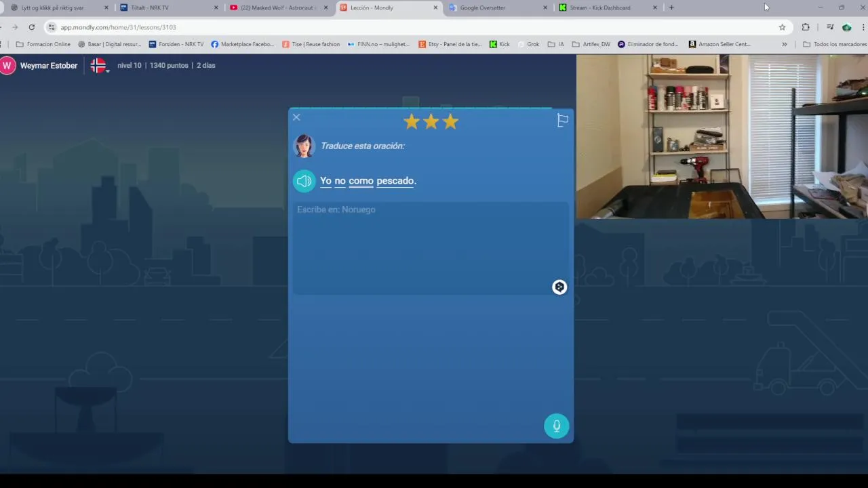This screenshot has width=868, height=488.
Task: Click the word 'como' in the sentence
Action: click(361, 181)
